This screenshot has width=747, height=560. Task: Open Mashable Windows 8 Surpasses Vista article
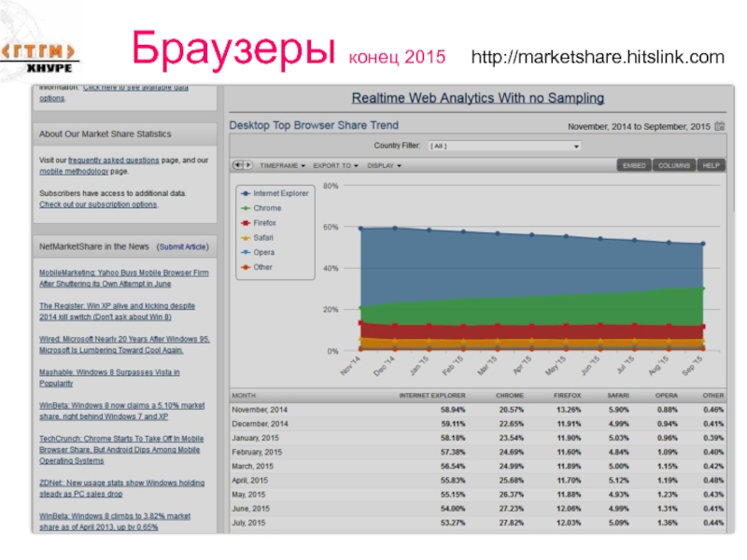click(x=109, y=378)
